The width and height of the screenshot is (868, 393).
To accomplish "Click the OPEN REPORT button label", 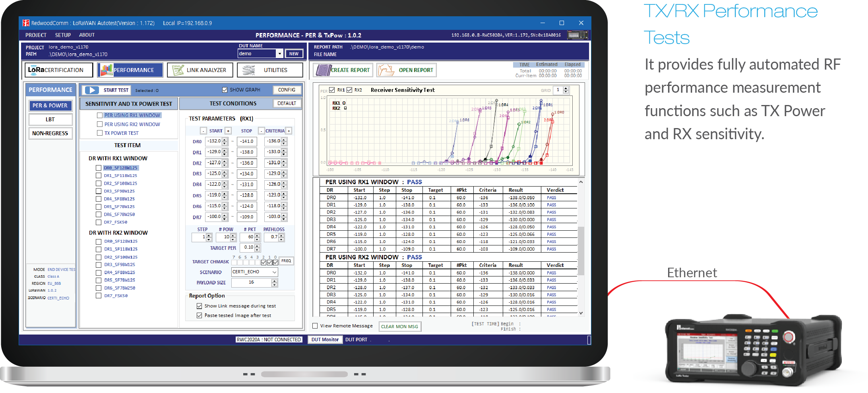I will point(416,70).
